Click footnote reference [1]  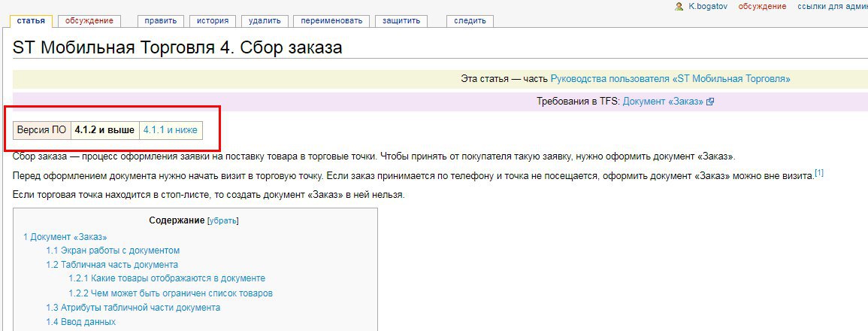point(818,174)
